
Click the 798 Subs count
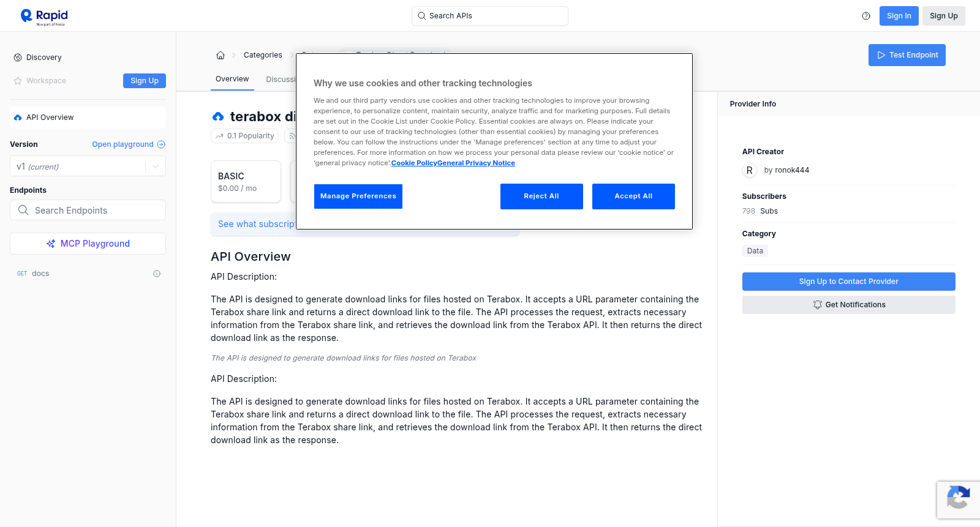[x=760, y=211]
